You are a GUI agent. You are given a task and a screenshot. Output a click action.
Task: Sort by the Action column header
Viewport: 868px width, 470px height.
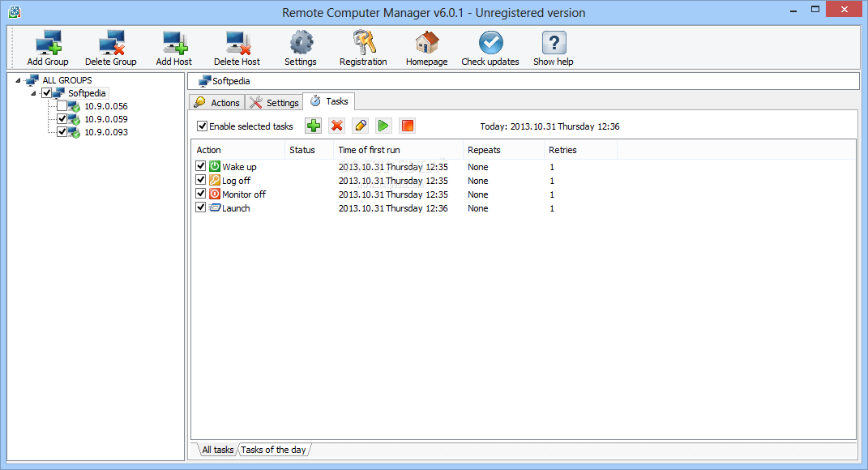tap(238, 150)
